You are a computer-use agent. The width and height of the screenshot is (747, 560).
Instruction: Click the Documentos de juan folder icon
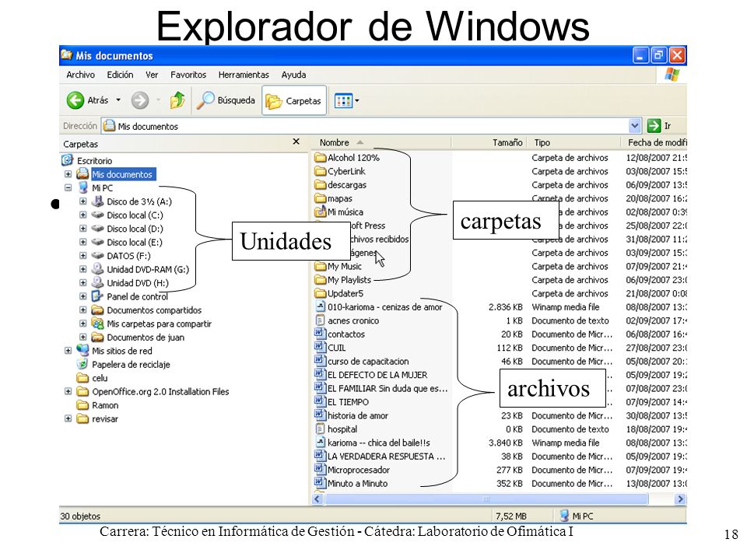point(98,337)
